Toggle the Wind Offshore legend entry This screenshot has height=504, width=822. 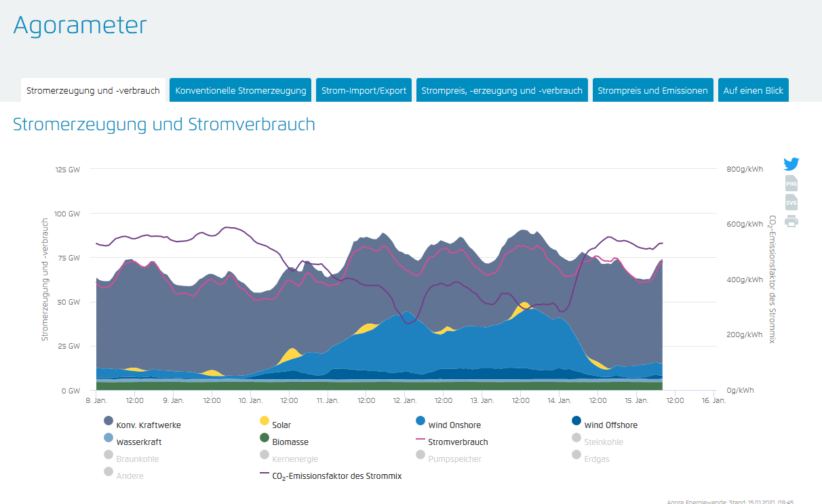pos(604,425)
